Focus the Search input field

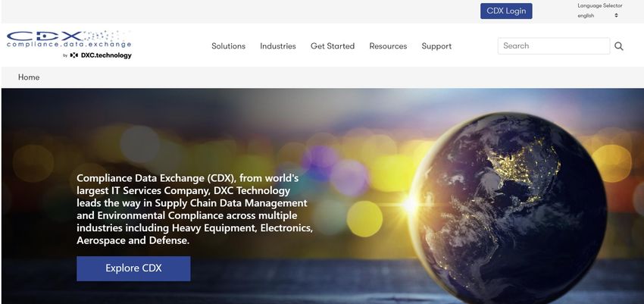coord(554,46)
